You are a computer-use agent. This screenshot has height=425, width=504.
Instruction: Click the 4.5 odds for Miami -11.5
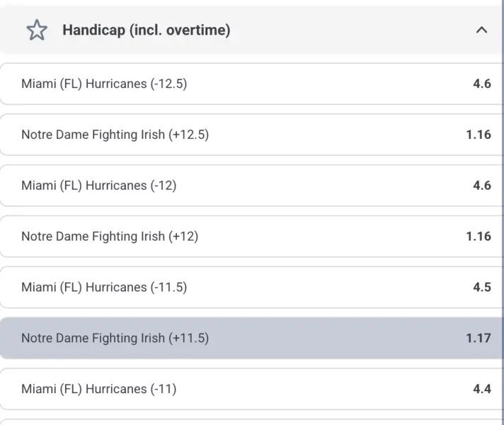(481, 288)
